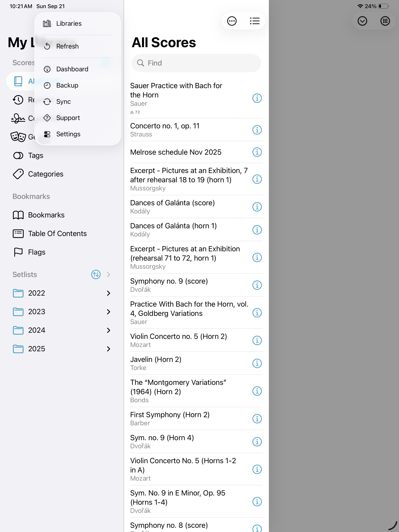The width and height of the screenshot is (399, 532).
Task: Open the grid icon at top right
Action: point(385,21)
